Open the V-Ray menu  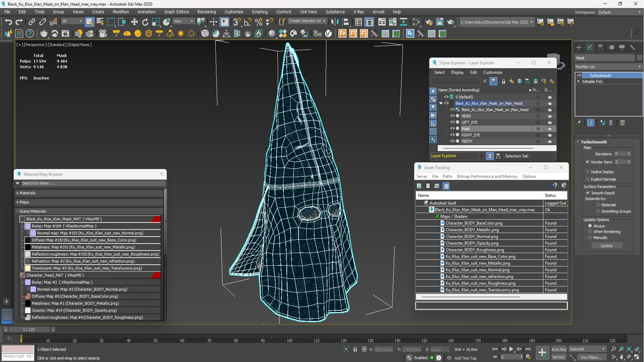click(359, 12)
